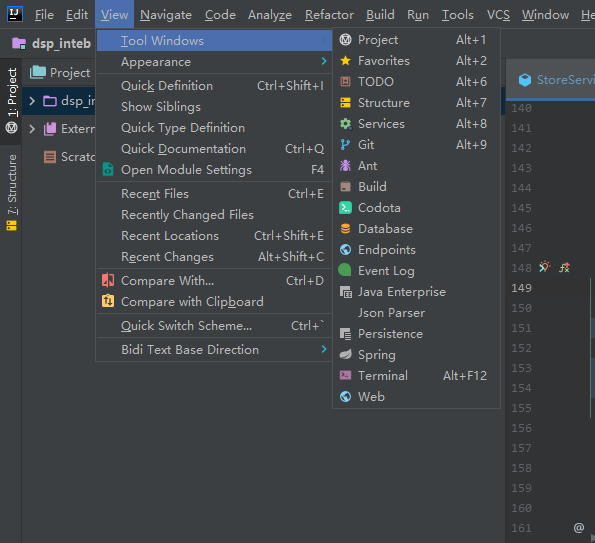The width and height of the screenshot is (595, 543).
Task: Open the Analyze menu
Action: pyautogui.click(x=270, y=15)
